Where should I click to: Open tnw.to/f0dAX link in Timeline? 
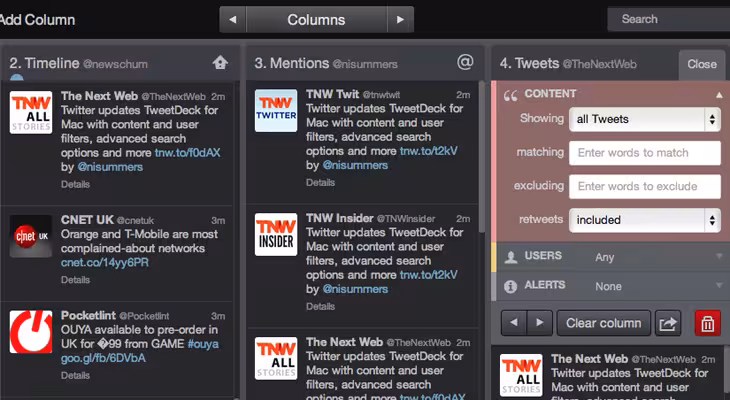(188, 153)
